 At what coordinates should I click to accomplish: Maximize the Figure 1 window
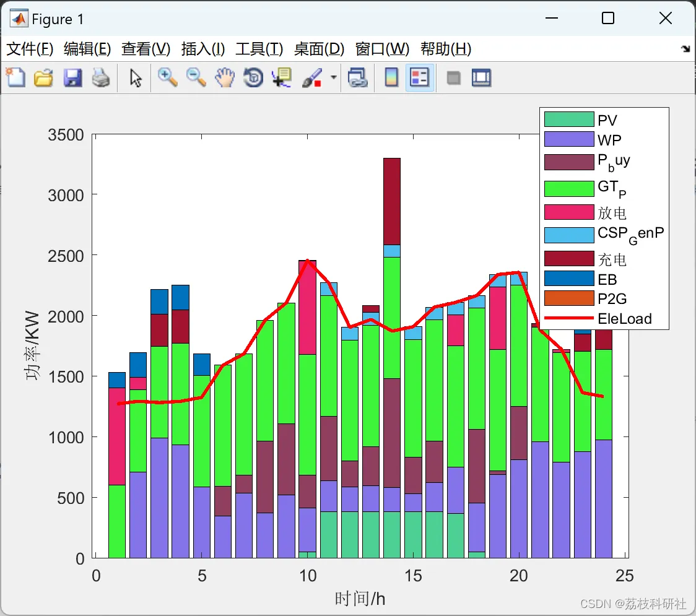tap(608, 18)
